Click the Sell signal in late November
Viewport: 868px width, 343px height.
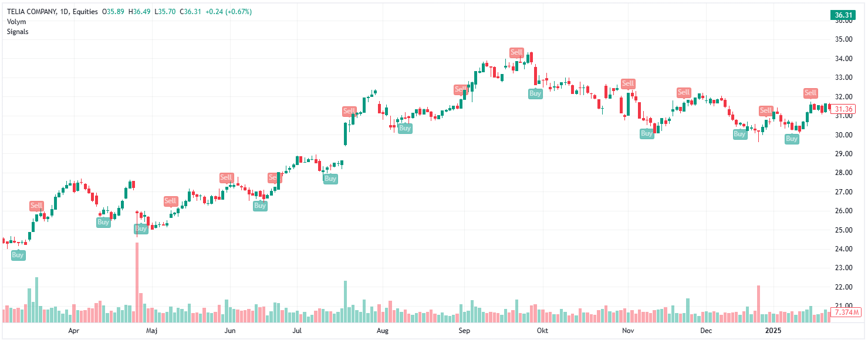[684, 92]
